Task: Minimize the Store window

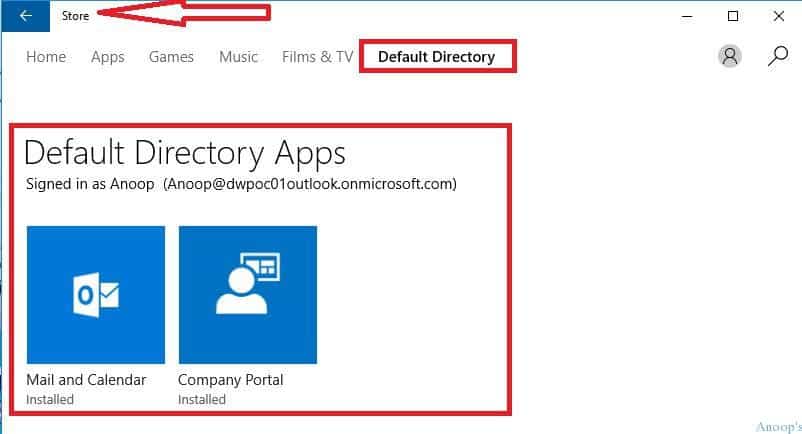Action: [x=687, y=16]
